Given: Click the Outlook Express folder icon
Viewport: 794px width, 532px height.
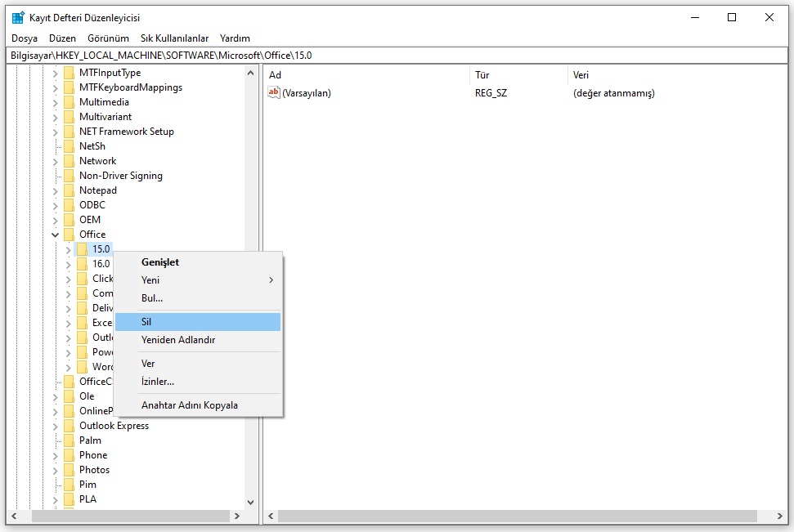Looking at the screenshot, I should click(x=70, y=426).
